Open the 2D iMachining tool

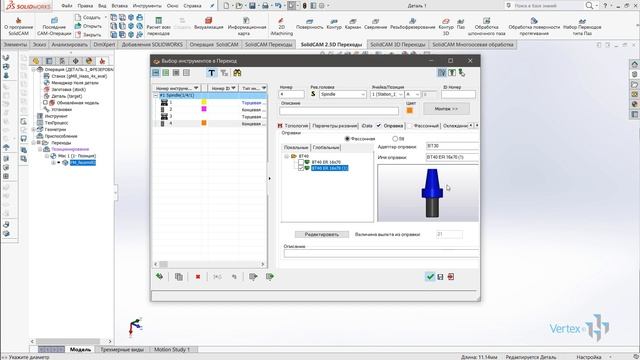(282, 26)
